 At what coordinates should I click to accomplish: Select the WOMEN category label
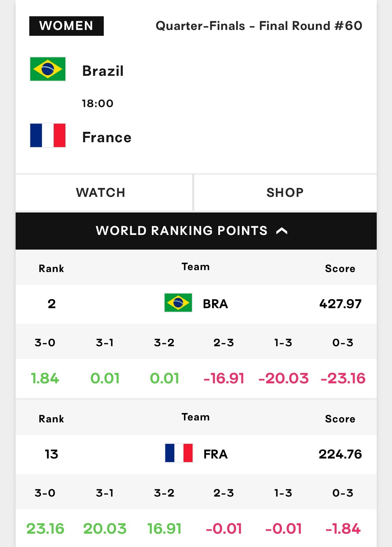point(66,26)
